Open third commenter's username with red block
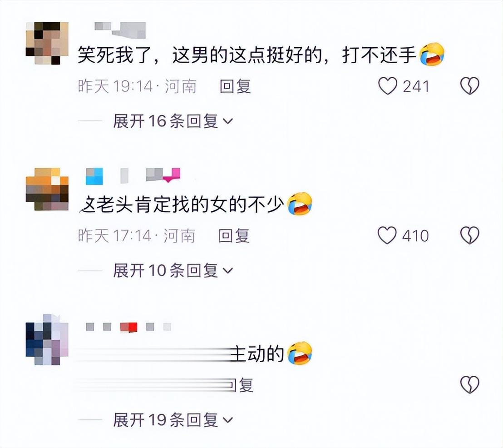The width and height of the screenshot is (503, 448). pyautogui.click(x=128, y=327)
